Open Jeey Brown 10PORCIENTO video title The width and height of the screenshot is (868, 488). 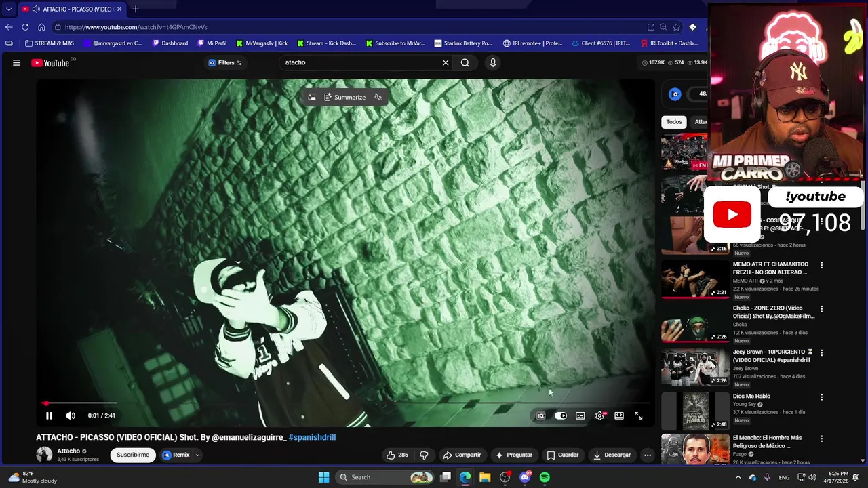point(773,356)
